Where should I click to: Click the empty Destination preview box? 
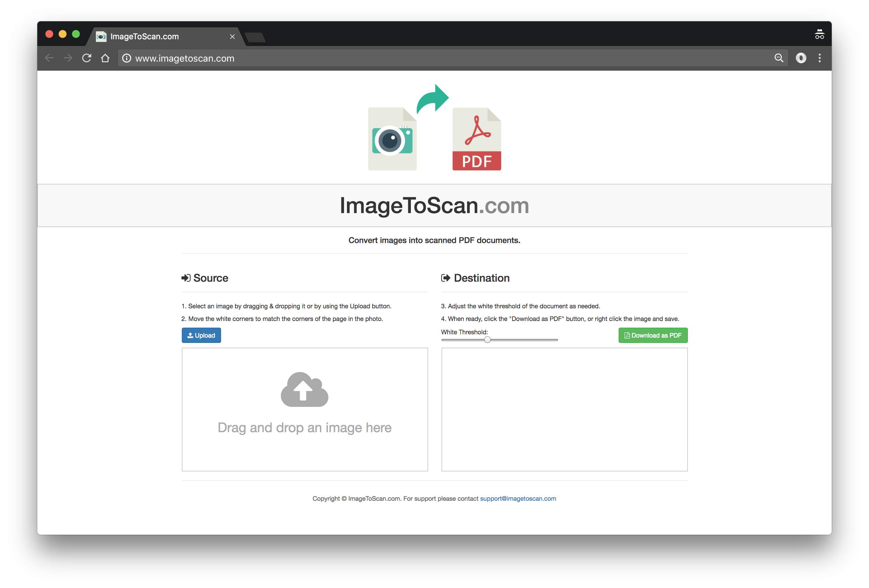tap(564, 410)
